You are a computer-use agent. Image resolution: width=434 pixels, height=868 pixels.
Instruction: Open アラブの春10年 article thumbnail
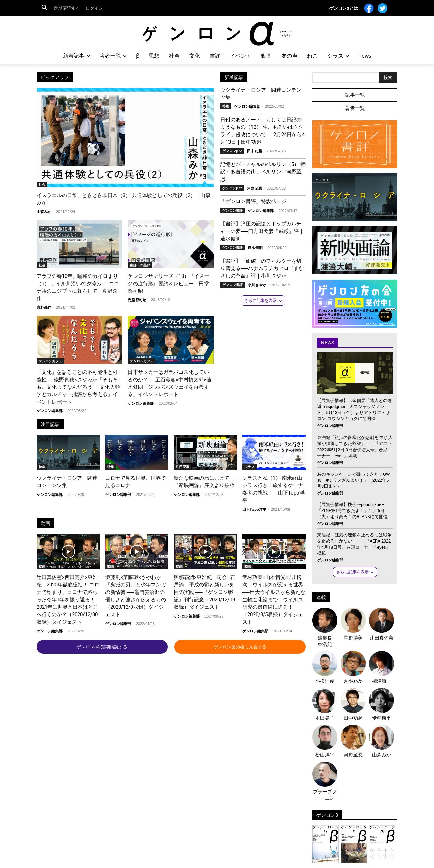pyautogui.click(x=79, y=244)
